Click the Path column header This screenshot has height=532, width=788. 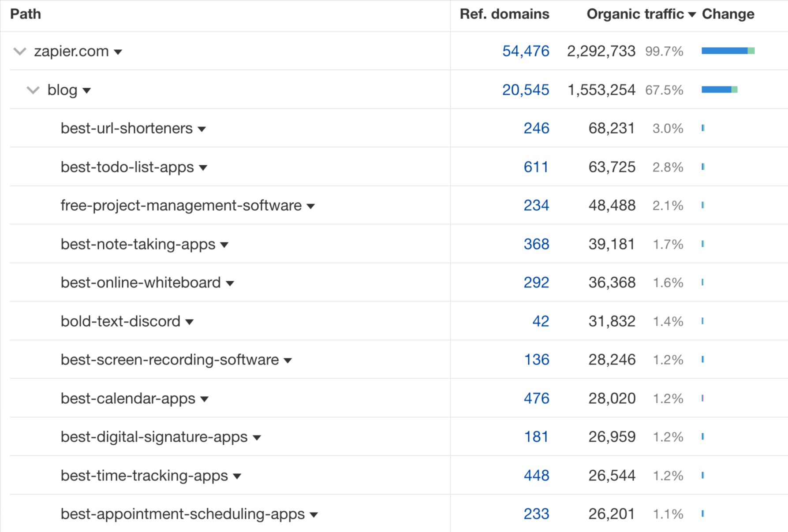(25, 14)
